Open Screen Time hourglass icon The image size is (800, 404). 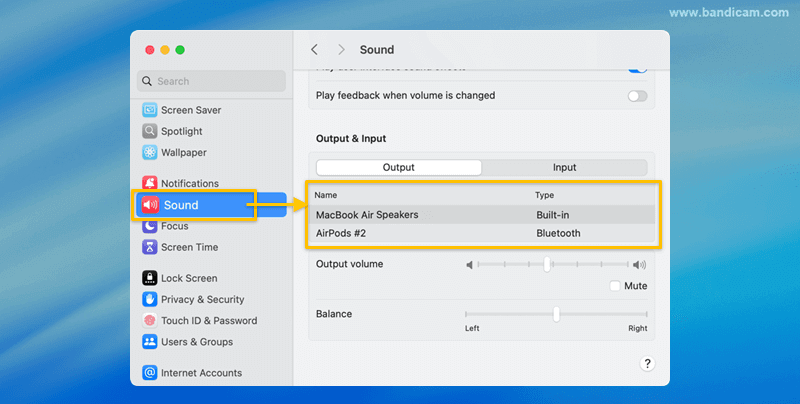[150, 247]
